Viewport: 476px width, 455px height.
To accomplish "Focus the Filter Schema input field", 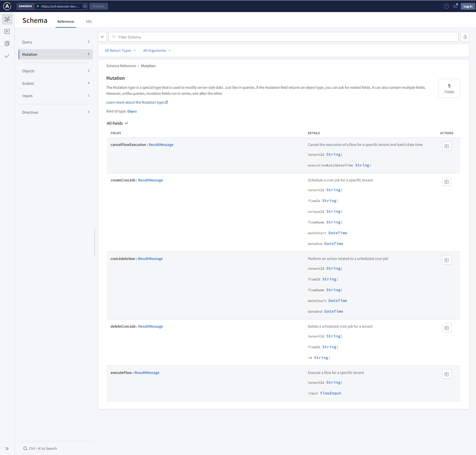I will (x=284, y=37).
